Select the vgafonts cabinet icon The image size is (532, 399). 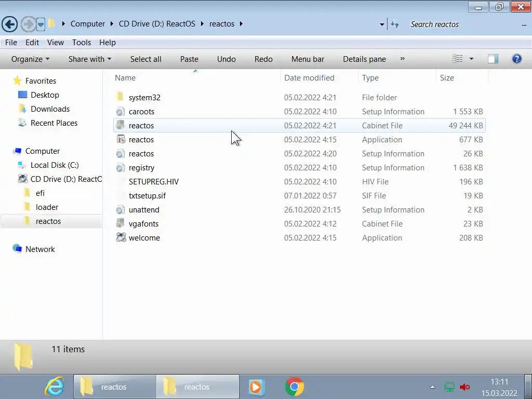coord(120,223)
